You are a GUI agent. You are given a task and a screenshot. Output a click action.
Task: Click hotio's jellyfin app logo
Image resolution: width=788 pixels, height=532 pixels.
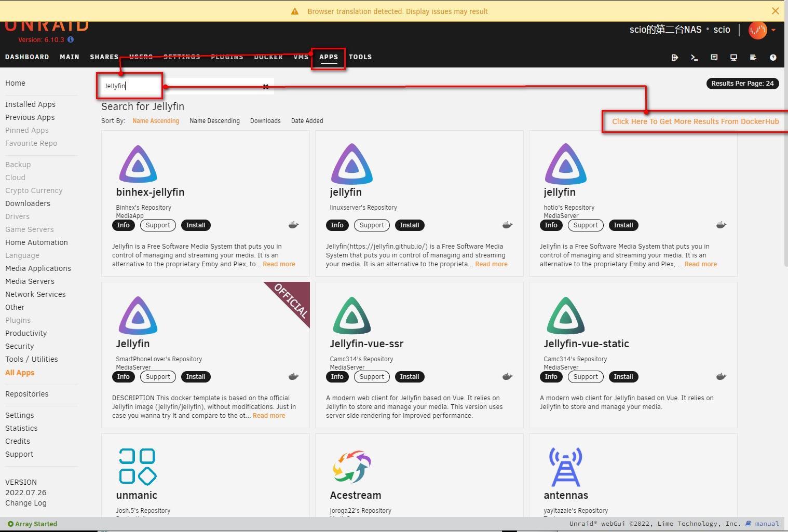(x=566, y=165)
